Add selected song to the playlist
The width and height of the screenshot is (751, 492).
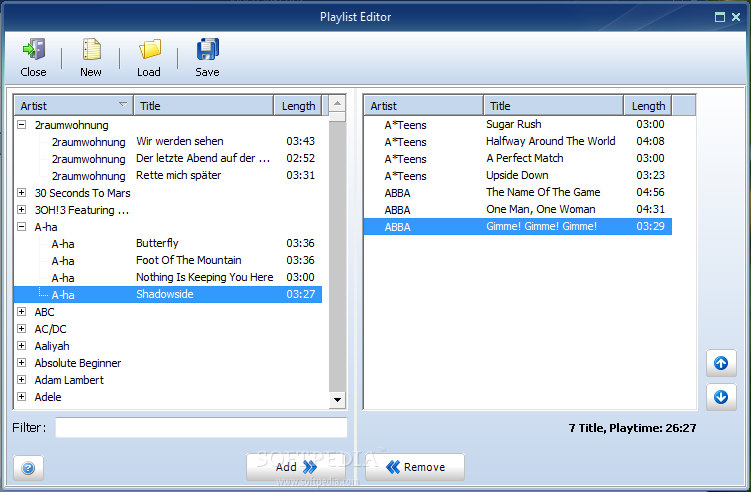coord(296,467)
